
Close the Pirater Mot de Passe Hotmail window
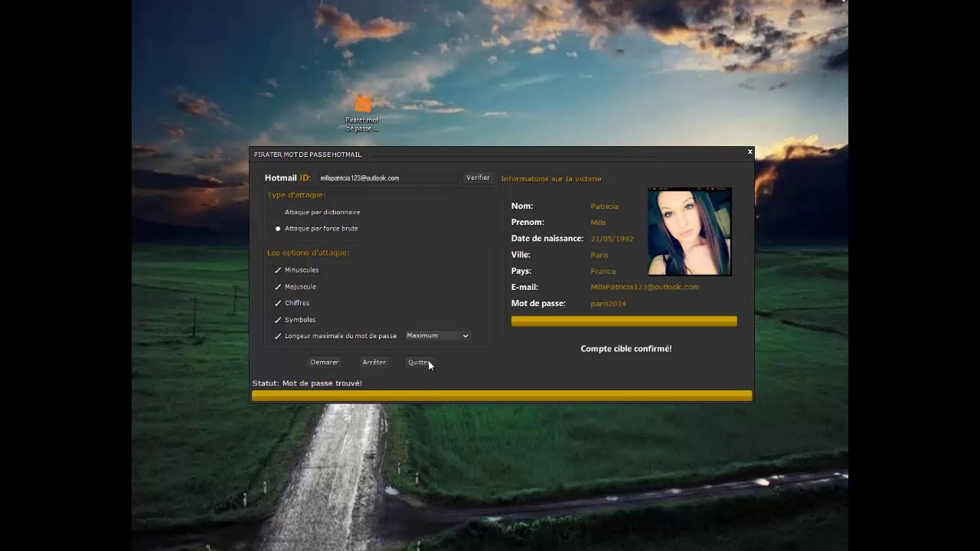click(750, 152)
